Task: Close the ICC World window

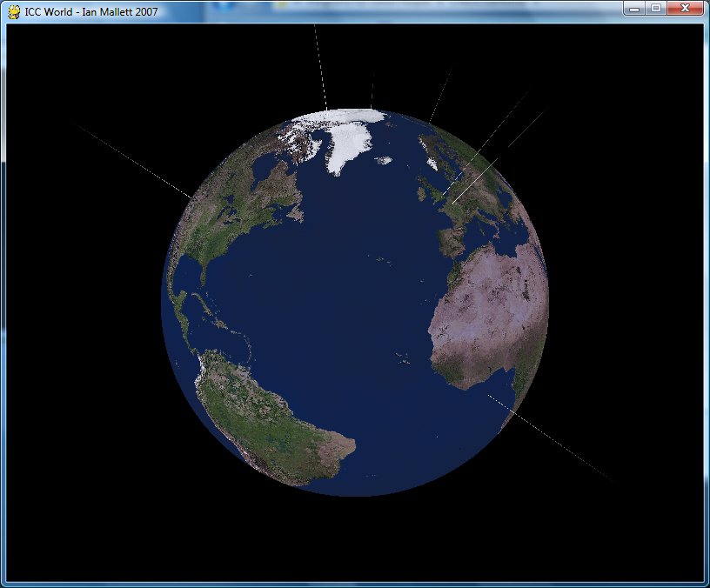Action: [x=685, y=9]
